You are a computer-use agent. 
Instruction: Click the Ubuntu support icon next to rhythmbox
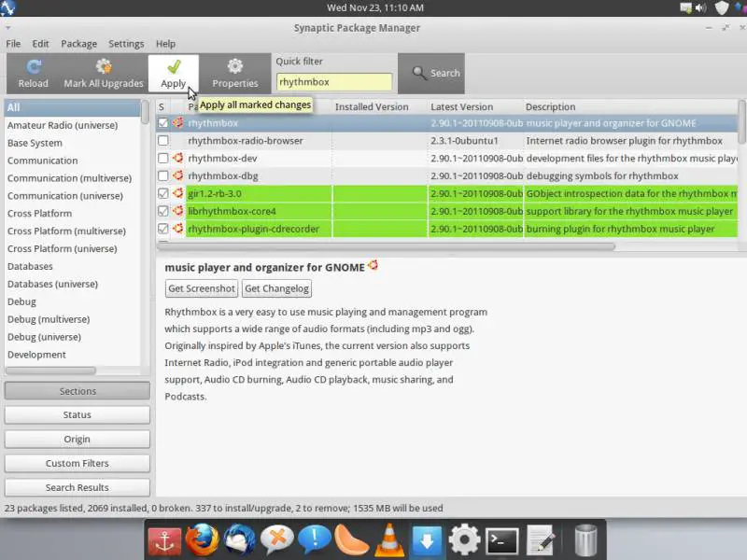[x=178, y=122]
